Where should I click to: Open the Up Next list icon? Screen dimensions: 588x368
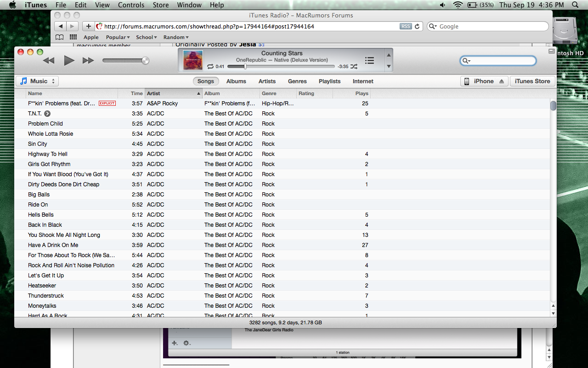369,60
